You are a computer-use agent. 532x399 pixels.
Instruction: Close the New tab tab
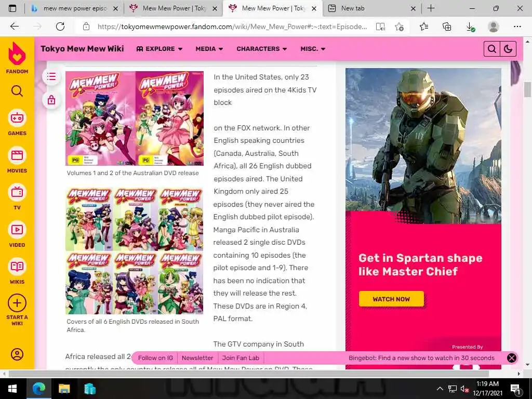[x=413, y=9]
